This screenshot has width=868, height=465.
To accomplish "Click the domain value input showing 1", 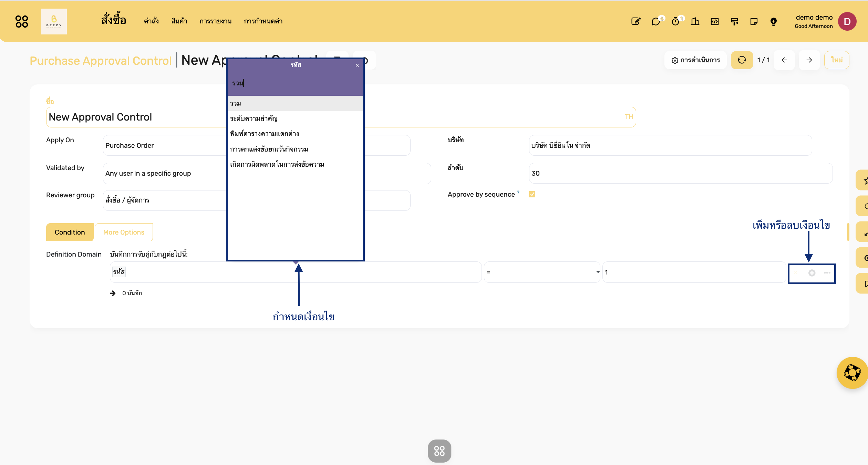I will point(694,272).
